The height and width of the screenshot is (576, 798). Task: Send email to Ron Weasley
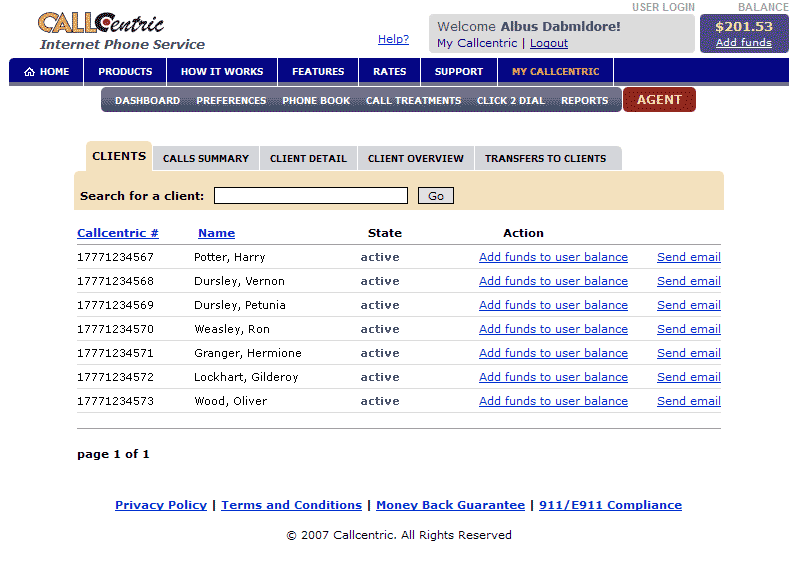pos(689,329)
